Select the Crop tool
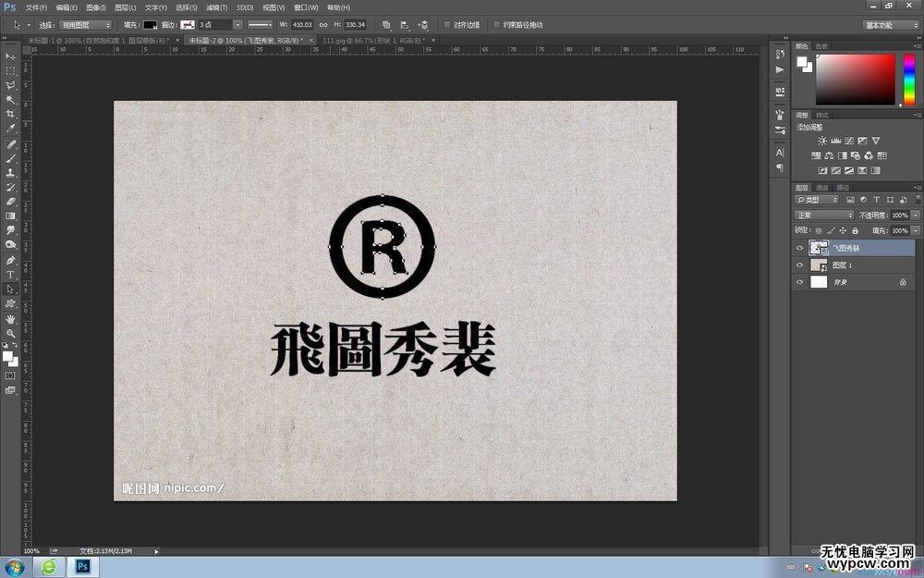This screenshot has width=924, height=578. 10,115
